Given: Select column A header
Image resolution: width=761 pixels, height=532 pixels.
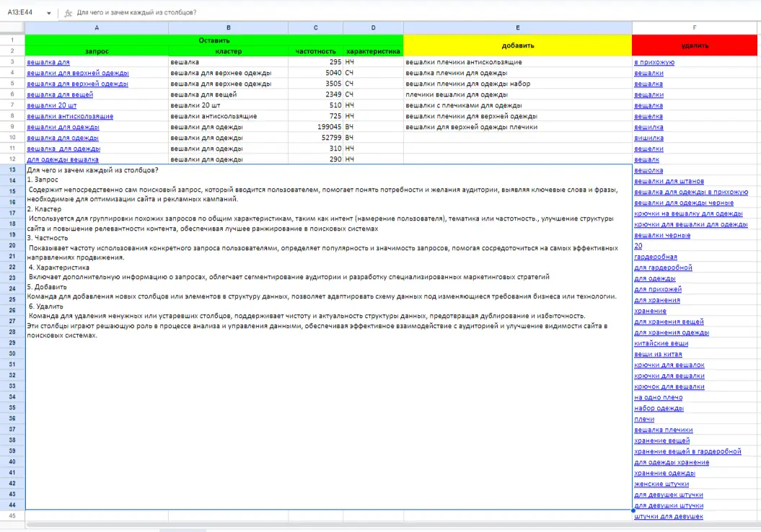Looking at the screenshot, I should 97,27.
